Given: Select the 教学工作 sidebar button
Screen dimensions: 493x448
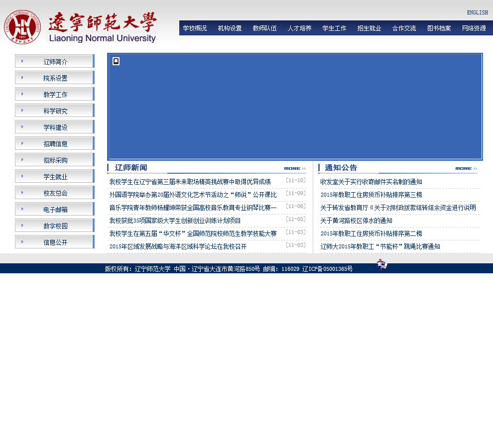Looking at the screenshot, I should coord(55,94).
